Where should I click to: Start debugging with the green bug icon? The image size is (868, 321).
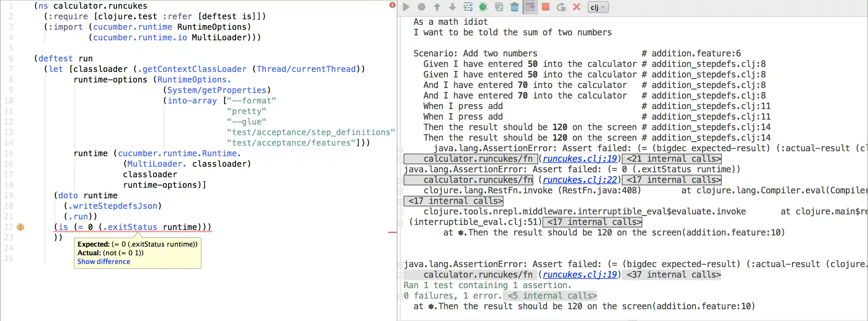(x=483, y=7)
